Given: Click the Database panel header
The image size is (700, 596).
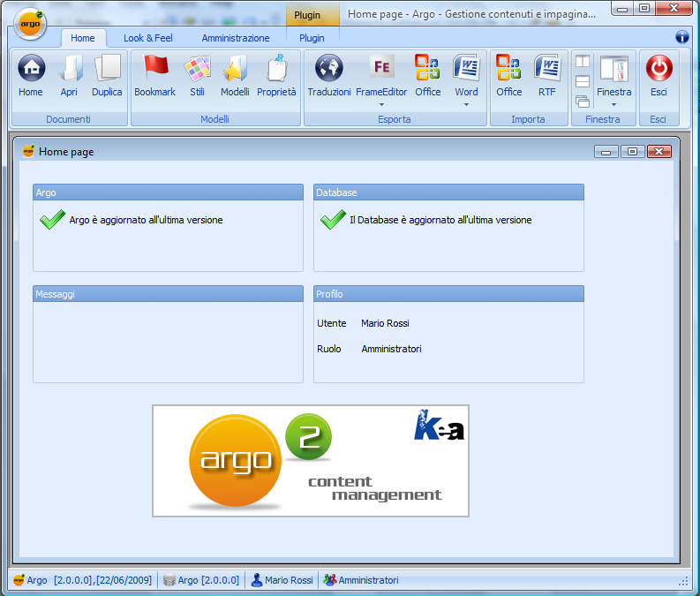Looking at the screenshot, I should (x=448, y=192).
